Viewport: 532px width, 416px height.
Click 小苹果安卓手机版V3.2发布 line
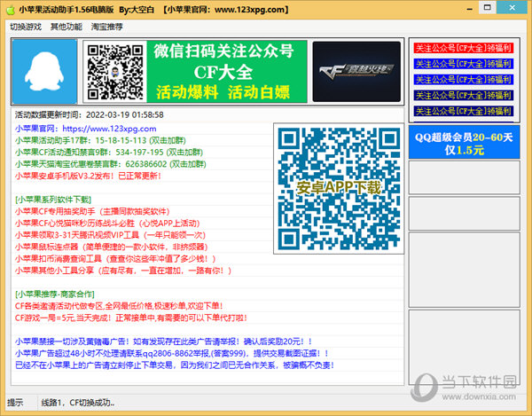88,177
